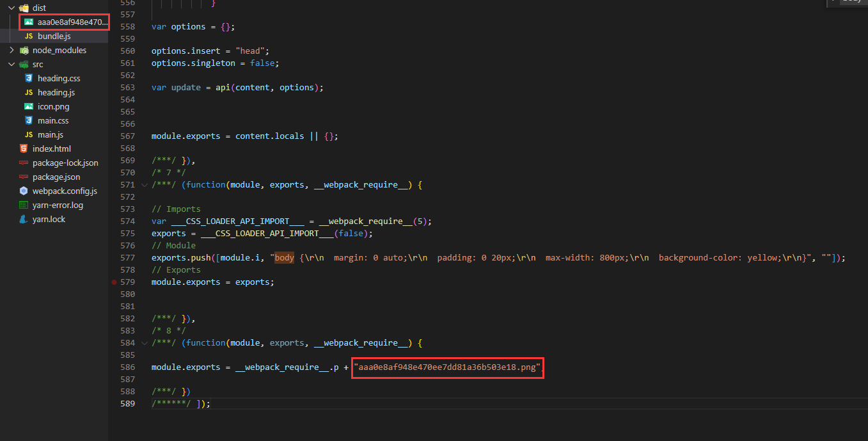The height and width of the screenshot is (441, 868).
Task: Click the heading.css CSS file icon
Action: tap(29, 78)
